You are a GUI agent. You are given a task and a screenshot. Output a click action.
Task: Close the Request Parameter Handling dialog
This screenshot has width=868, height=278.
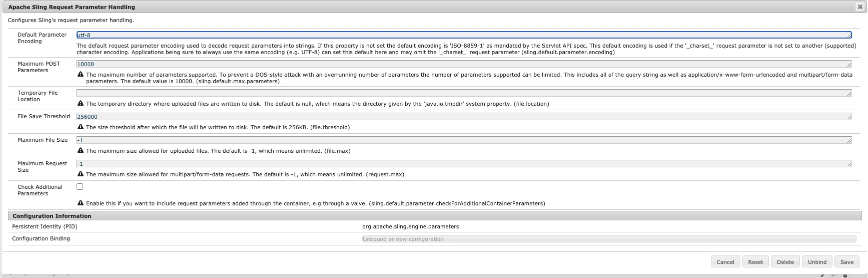click(x=860, y=7)
